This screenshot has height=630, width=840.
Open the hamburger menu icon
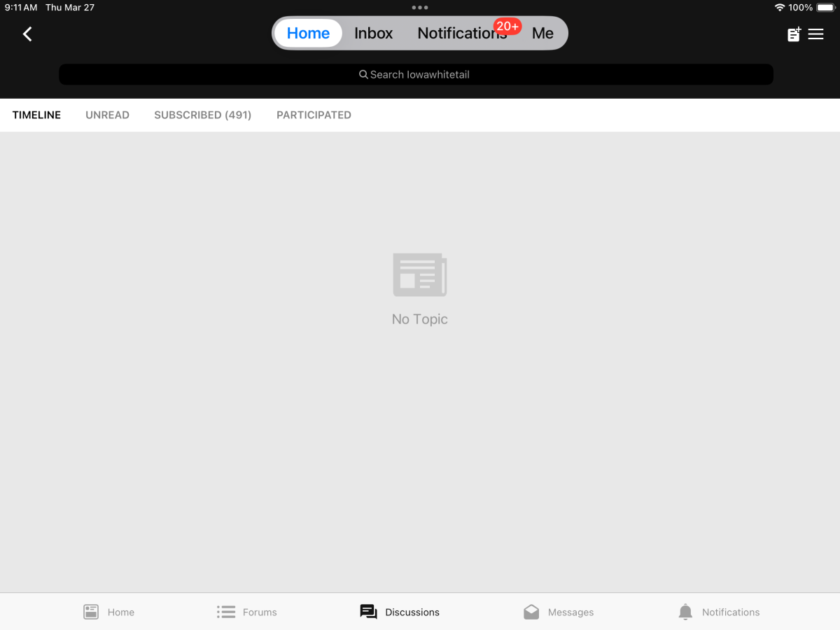(x=816, y=34)
